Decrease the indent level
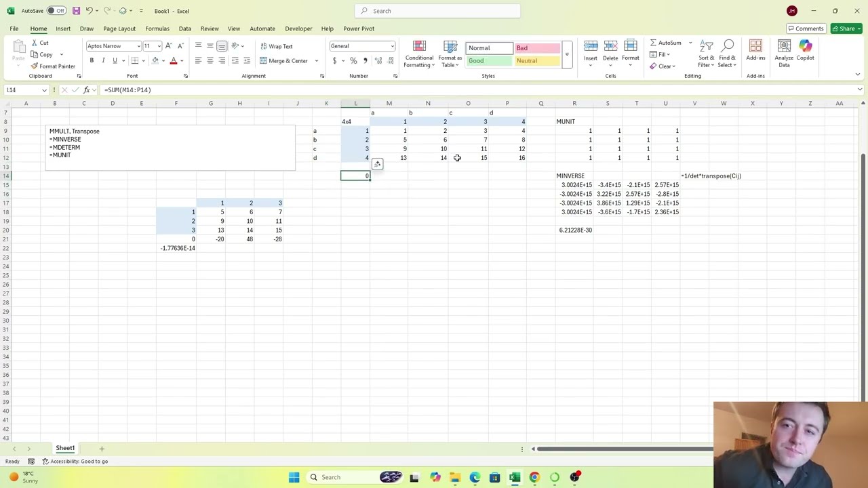The width and height of the screenshot is (868, 488). [235, 60]
